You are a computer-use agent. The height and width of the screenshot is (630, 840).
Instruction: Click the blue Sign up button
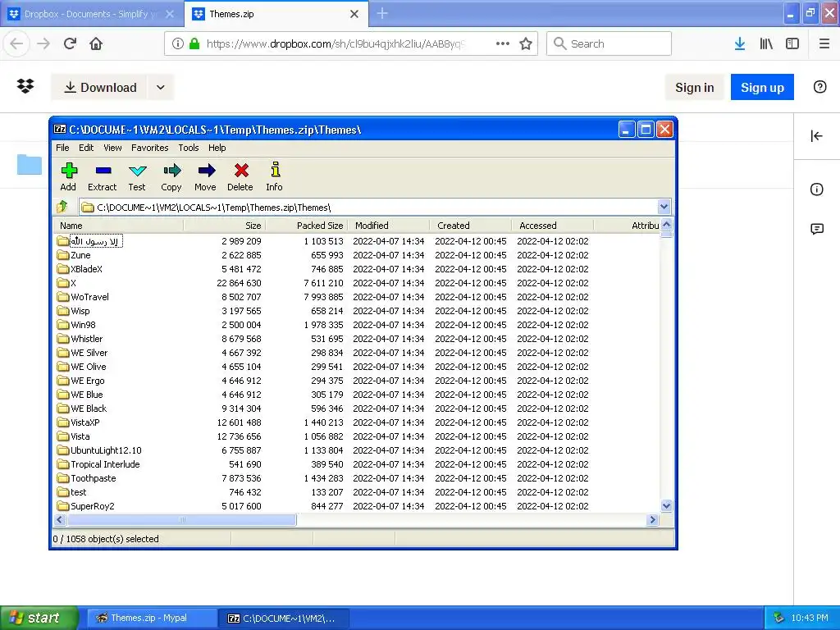(x=762, y=87)
